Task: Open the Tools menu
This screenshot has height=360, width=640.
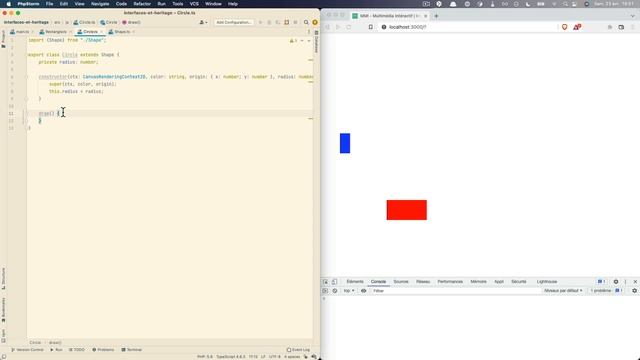Action: click(x=178, y=4)
